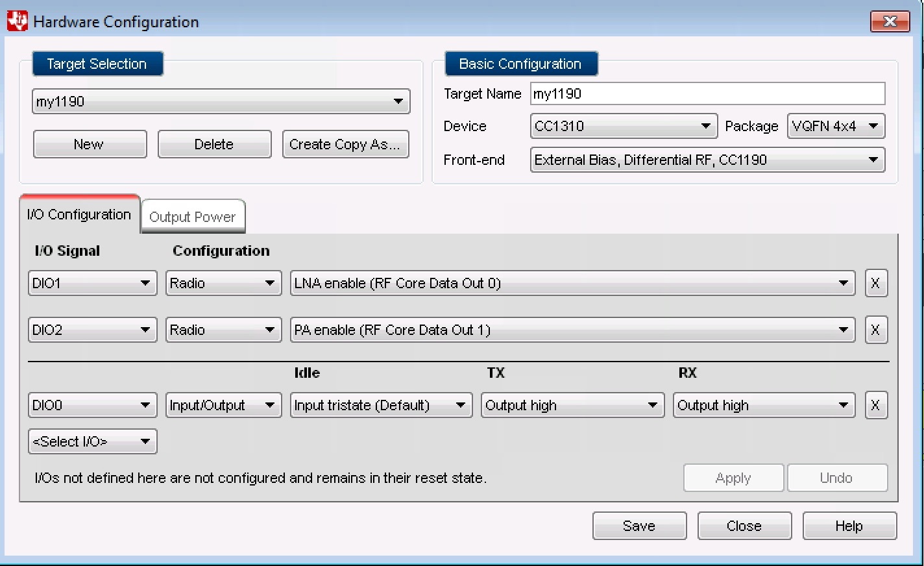Apply the I/O configuration changes
The width and height of the screenshot is (924, 566).
coord(733,477)
